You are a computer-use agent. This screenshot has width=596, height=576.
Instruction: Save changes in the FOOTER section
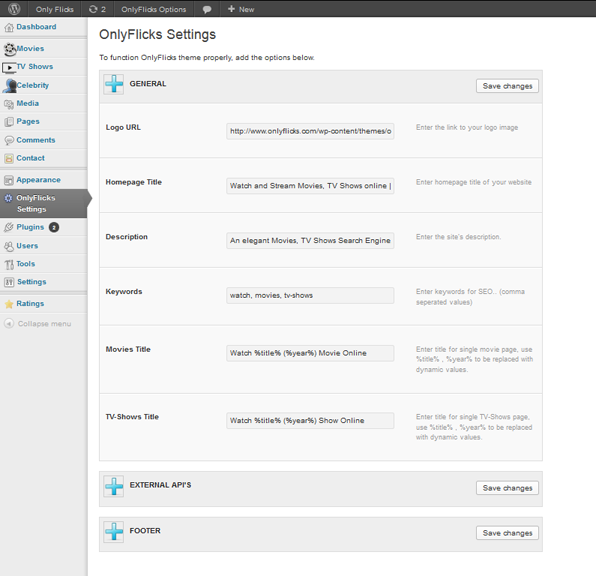(x=507, y=533)
